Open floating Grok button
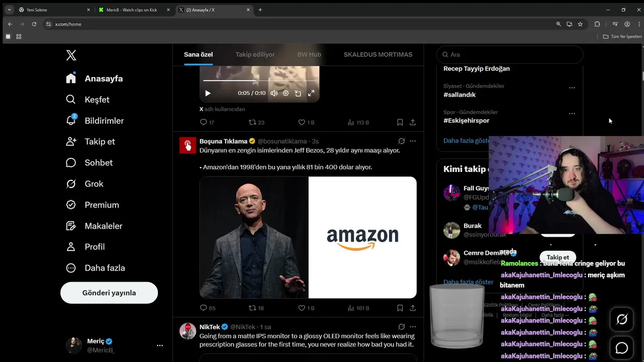 (x=622, y=319)
